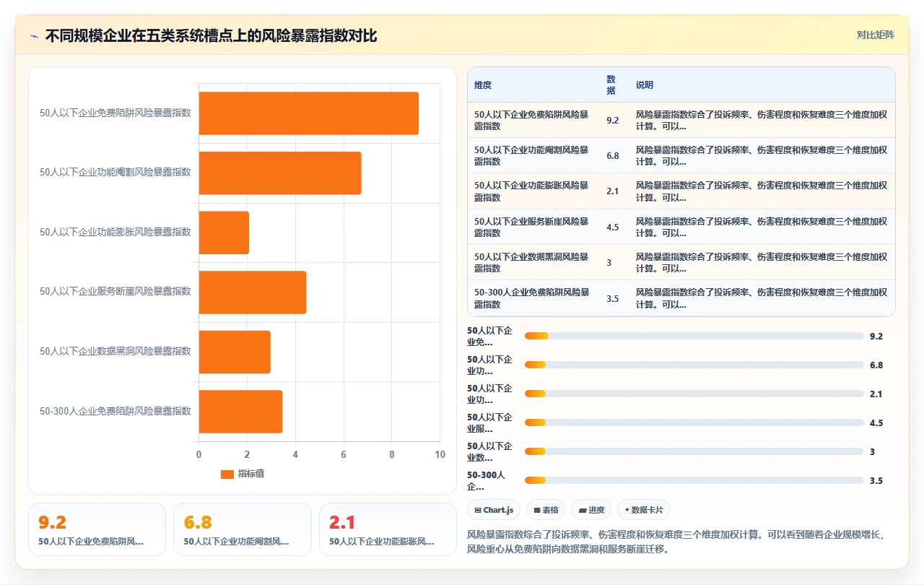
Task: Click the progress bar with value 3
Action: coord(694,451)
